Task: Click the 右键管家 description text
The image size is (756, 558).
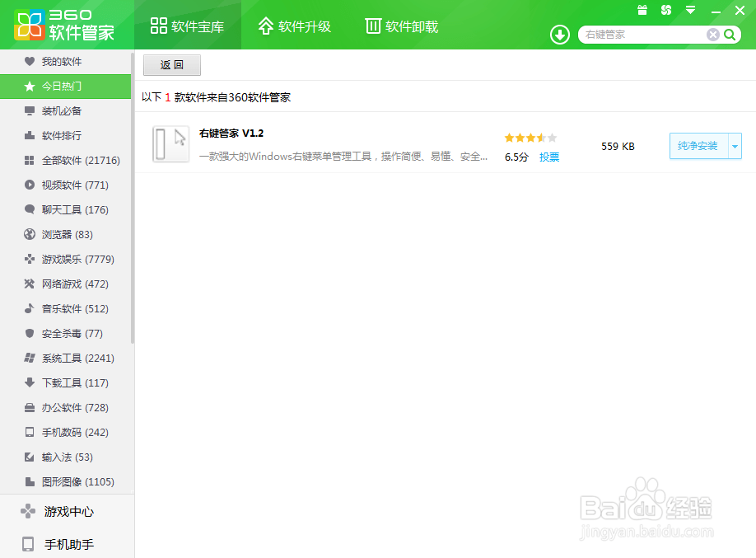Action: click(x=343, y=157)
